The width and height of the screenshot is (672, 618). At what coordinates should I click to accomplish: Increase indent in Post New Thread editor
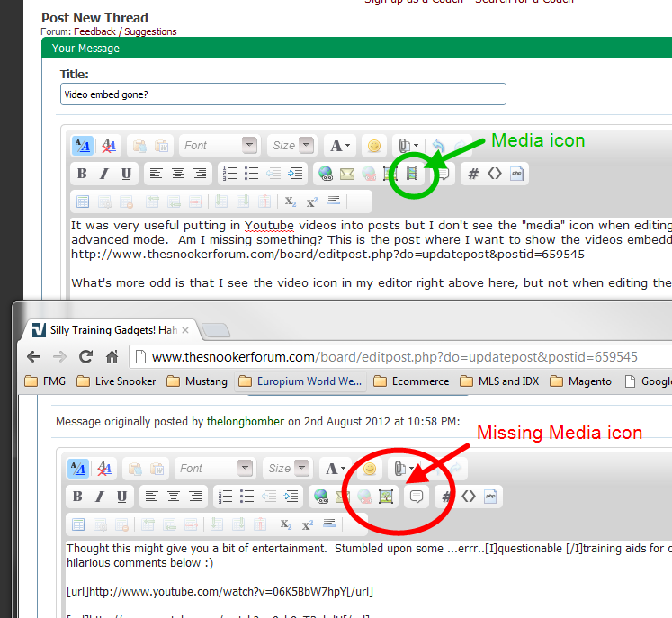(295, 174)
